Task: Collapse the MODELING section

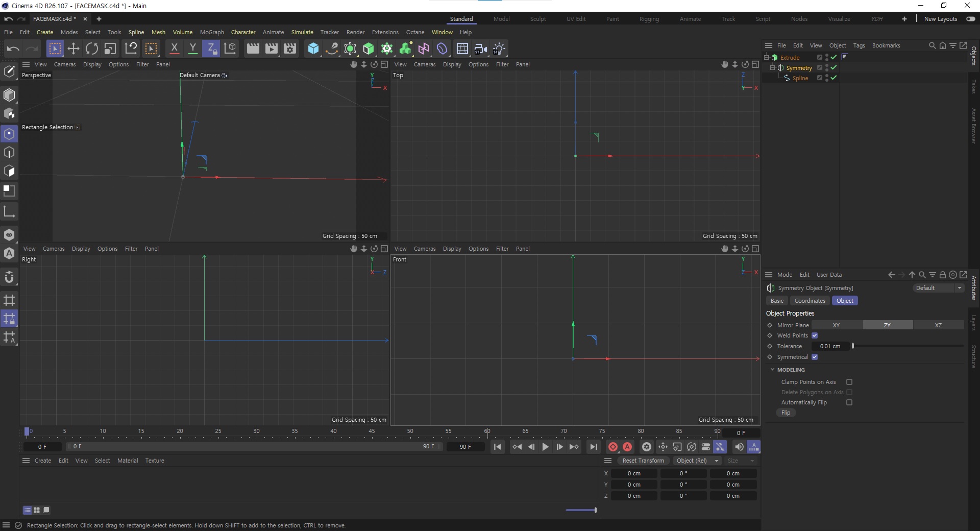Action: click(x=772, y=370)
